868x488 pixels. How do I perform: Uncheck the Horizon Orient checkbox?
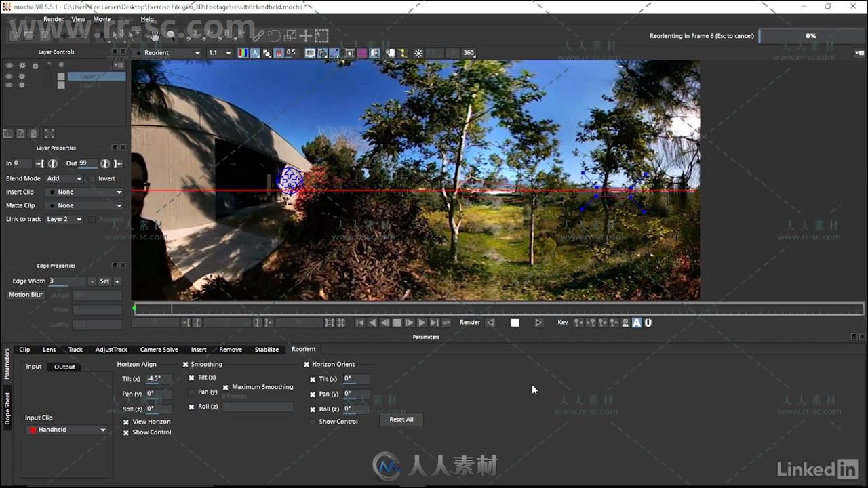(307, 365)
